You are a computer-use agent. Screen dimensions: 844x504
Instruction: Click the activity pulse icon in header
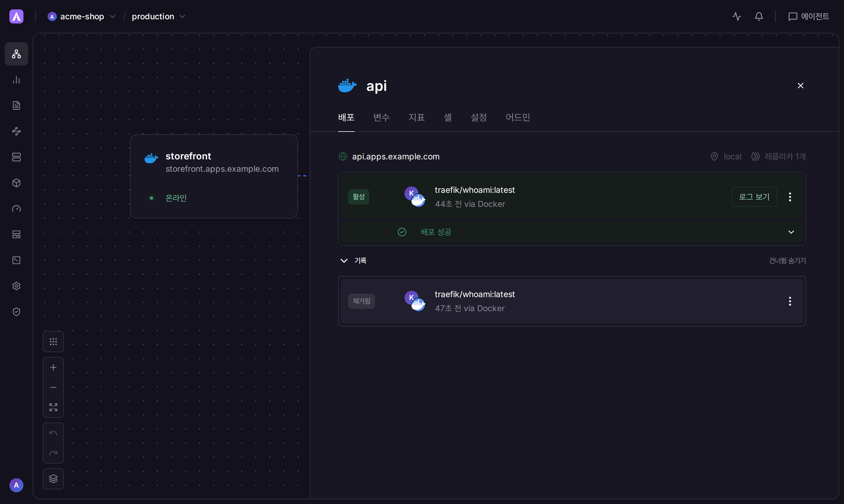(x=737, y=16)
